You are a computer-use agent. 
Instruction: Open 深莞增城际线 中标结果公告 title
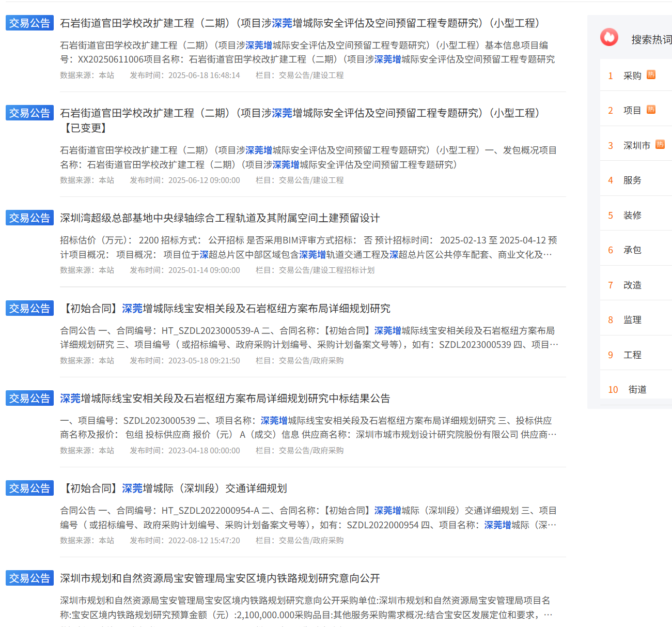(x=225, y=399)
